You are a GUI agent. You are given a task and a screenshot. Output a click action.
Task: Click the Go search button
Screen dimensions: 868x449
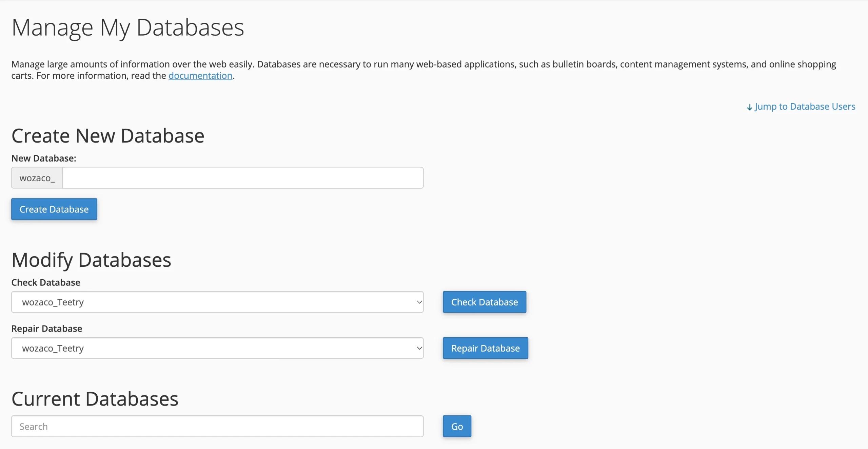pyautogui.click(x=457, y=426)
